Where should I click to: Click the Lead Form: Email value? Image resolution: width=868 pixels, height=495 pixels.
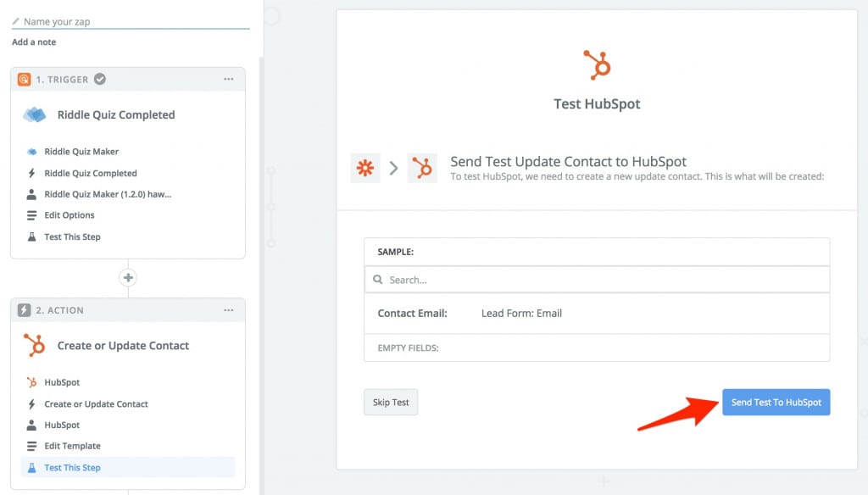[521, 314]
